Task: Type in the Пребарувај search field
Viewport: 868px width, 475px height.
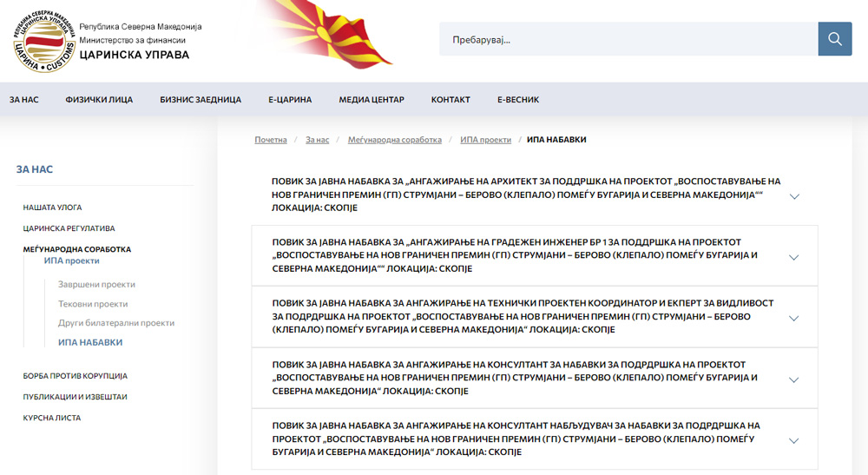Action: 628,39
